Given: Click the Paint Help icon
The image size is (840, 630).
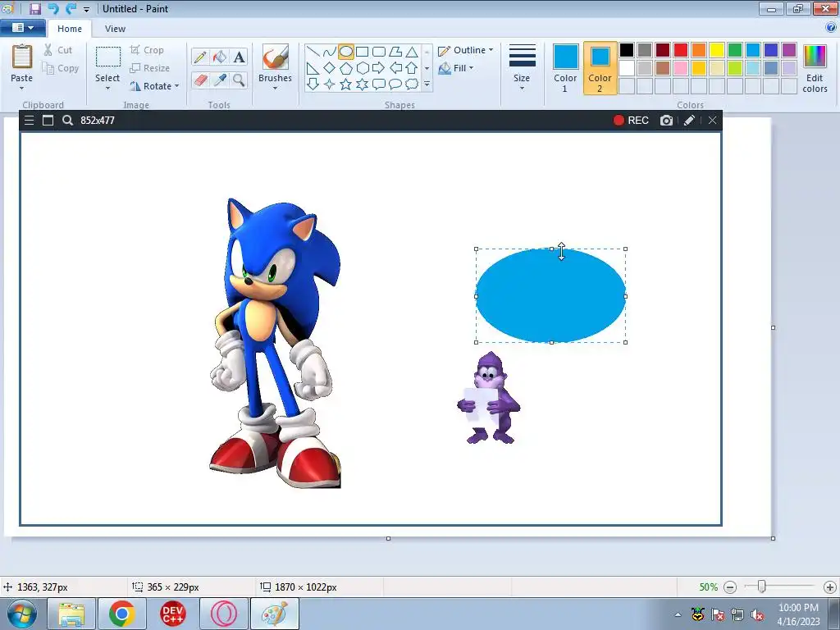Looking at the screenshot, I should 831,28.
